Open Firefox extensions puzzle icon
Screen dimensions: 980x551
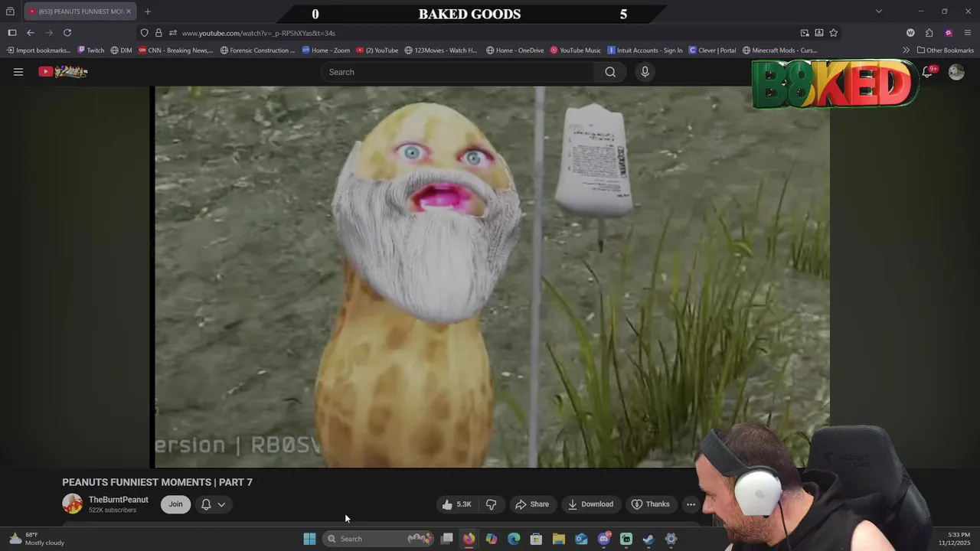pyautogui.click(x=929, y=33)
